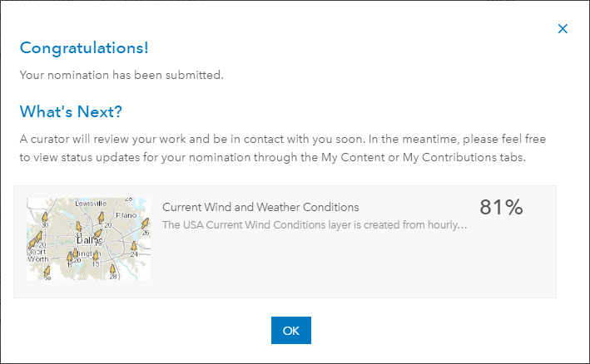Click the Dallas wind map thumbnail
This screenshot has height=364, width=590.
88,239
